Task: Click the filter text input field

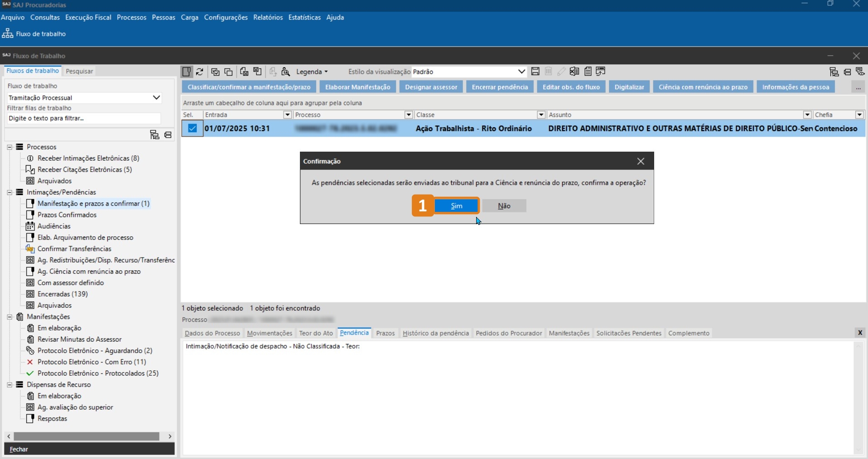Action: pos(84,118)
